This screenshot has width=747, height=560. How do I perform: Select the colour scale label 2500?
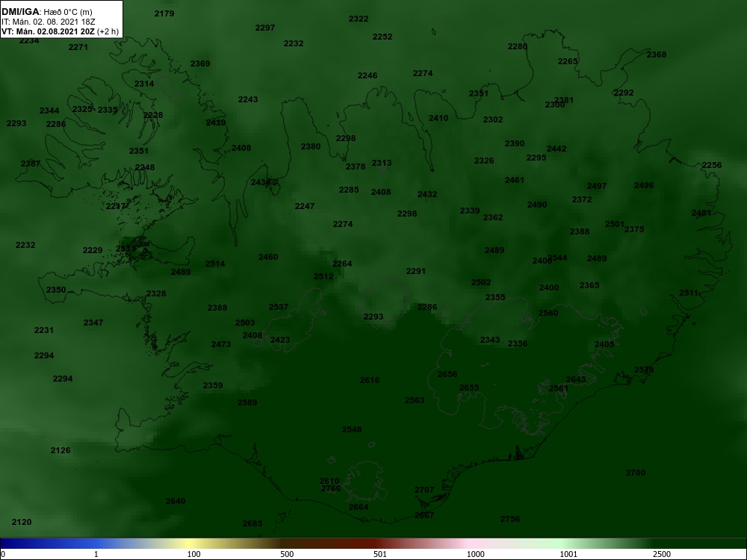[x=662, y=554]
